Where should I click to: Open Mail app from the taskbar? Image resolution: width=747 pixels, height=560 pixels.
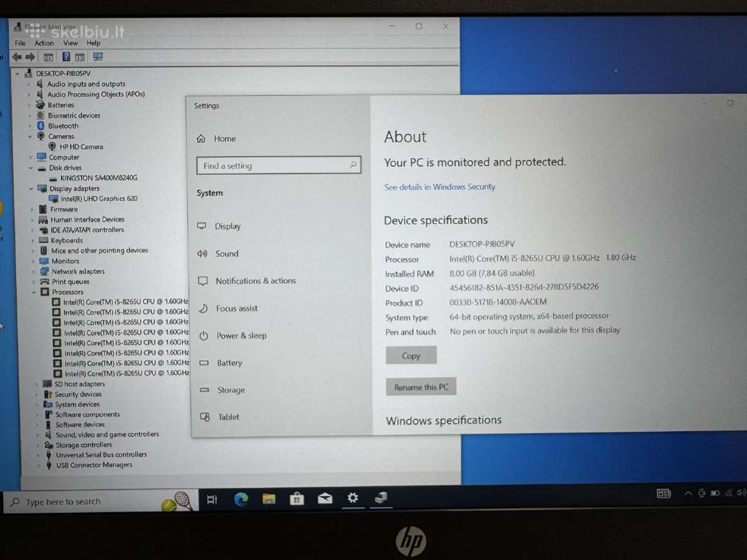[x=325, y=499]
